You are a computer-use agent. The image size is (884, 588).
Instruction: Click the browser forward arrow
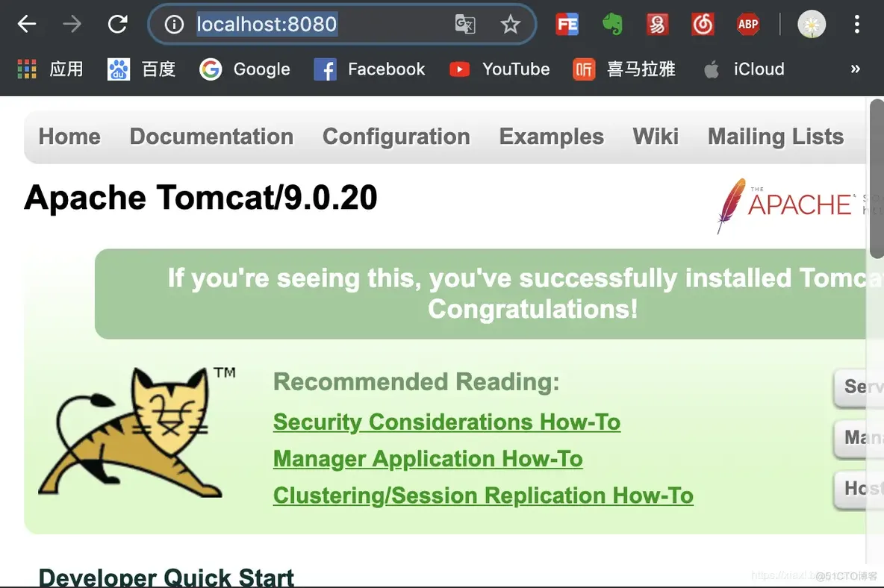(72, 24)
